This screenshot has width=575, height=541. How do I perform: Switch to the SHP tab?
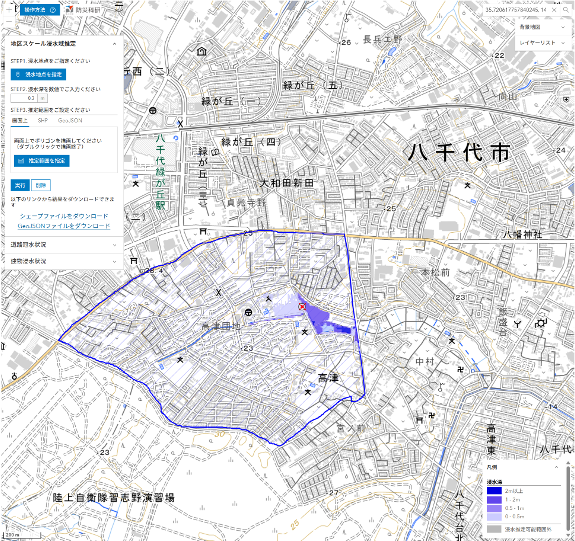coord(43,120)
